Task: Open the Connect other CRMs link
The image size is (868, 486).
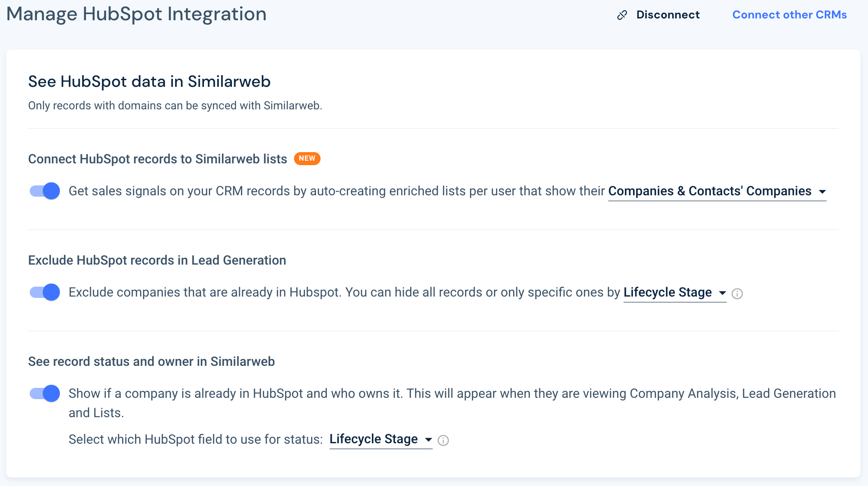Action: [x=789, y=15]
